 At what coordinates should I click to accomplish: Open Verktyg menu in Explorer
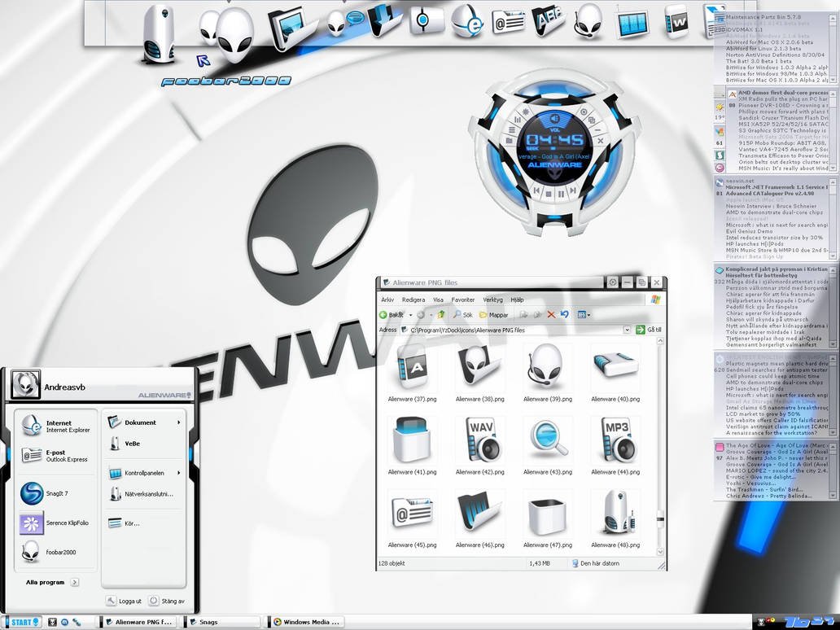point(493,300)
